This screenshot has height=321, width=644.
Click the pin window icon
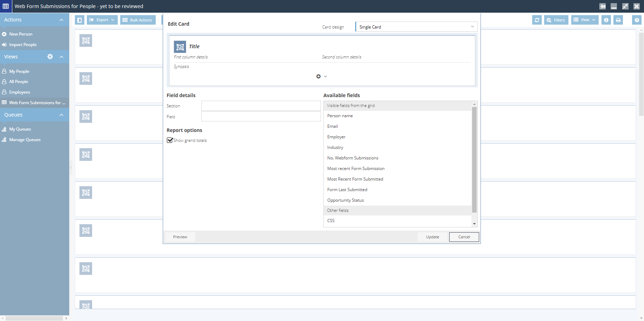tap(603, 6)
